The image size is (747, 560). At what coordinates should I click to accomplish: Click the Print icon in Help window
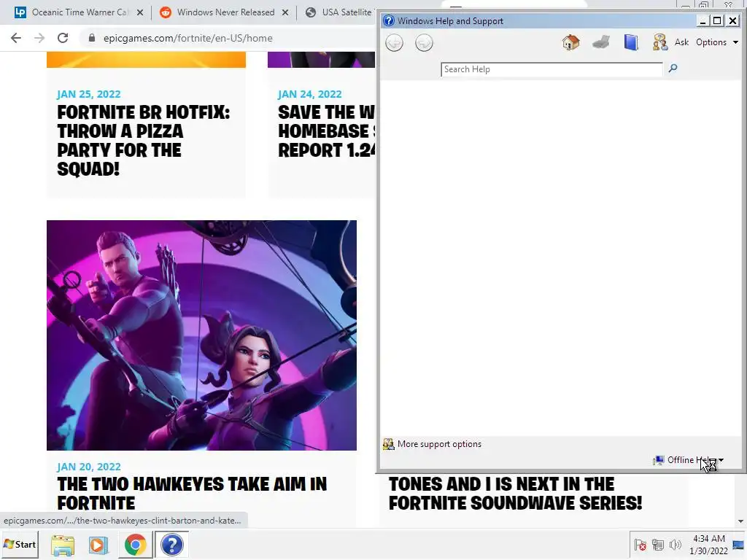pyautogui.click(x=601, y=42)
